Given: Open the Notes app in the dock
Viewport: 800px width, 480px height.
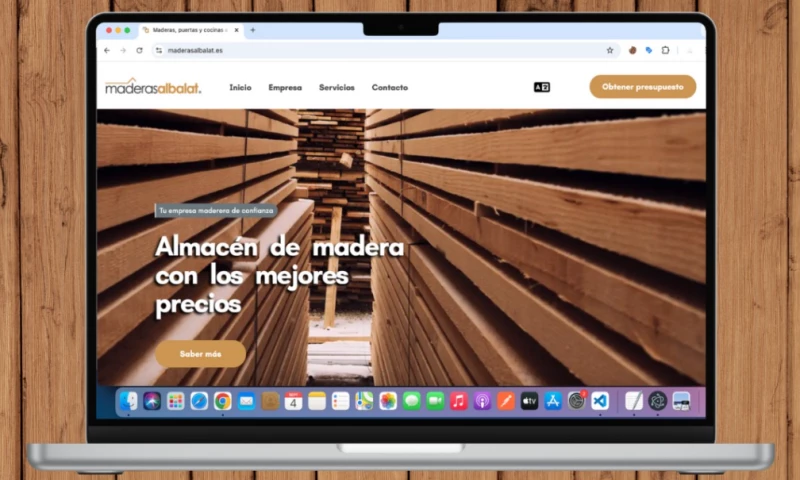Looking at the screenshot, I should tap(317, 401).
